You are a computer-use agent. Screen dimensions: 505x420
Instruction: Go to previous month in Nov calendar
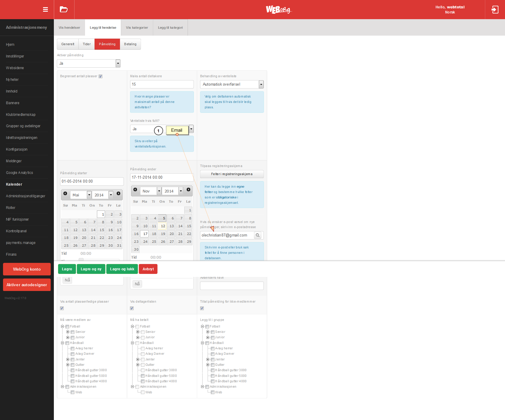coord(135,189)
